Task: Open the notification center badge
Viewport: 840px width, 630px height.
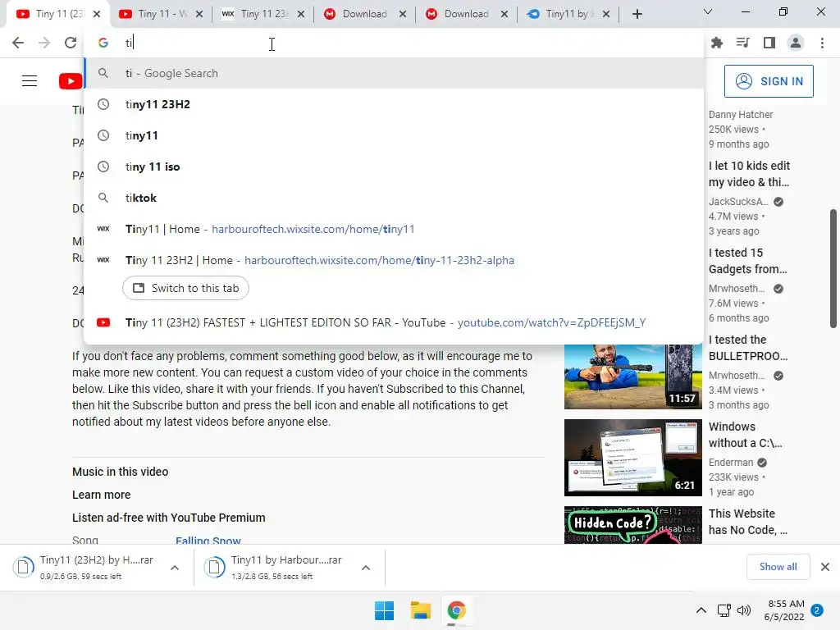Action: pos(817,610)
